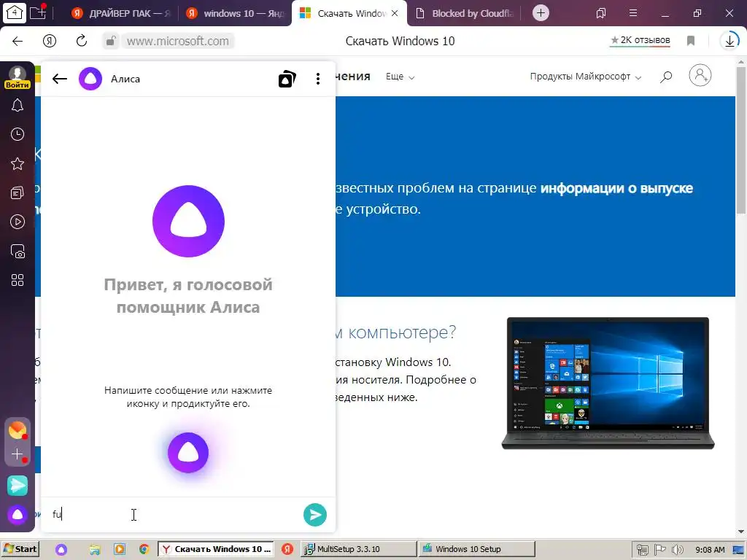Open the bookmarks collections icon in title bar
747x560 pixels.
coord(601,13)
